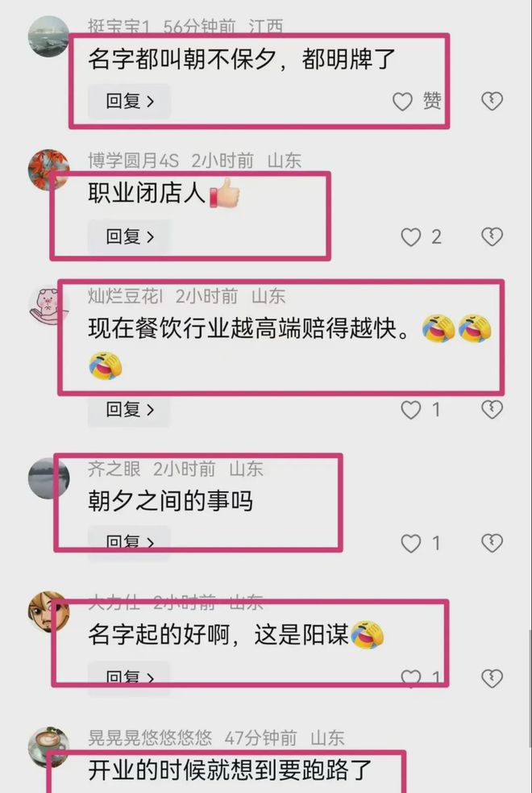The height and width of the screenshot is (793, 532).
Task: Open 博学圆月4S avatar profile
Action: [48, 170]
